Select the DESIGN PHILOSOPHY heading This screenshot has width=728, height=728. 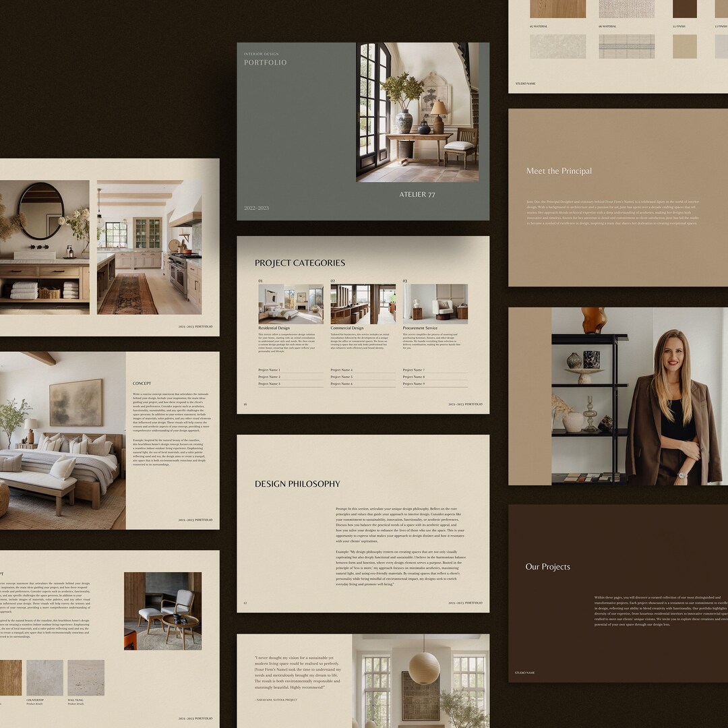[x=297, y=483]
